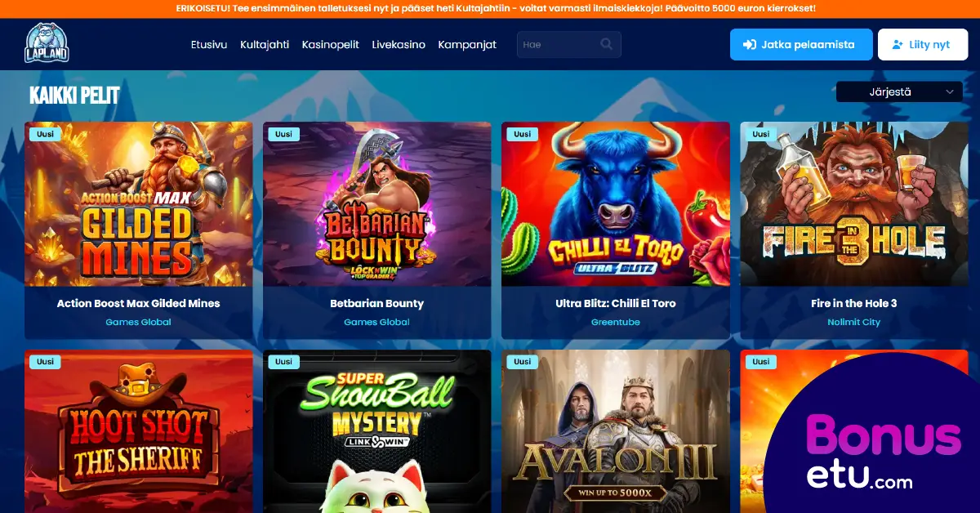Click the Uusi badge on Chilli El Toro
Screen dimensions: 980x513
(x=522, y=134)
